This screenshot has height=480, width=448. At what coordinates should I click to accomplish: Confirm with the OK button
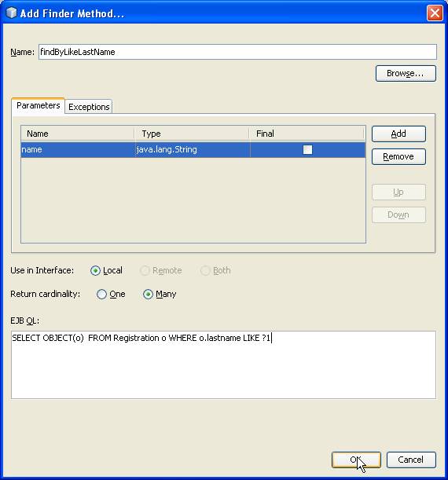point(356,460)
